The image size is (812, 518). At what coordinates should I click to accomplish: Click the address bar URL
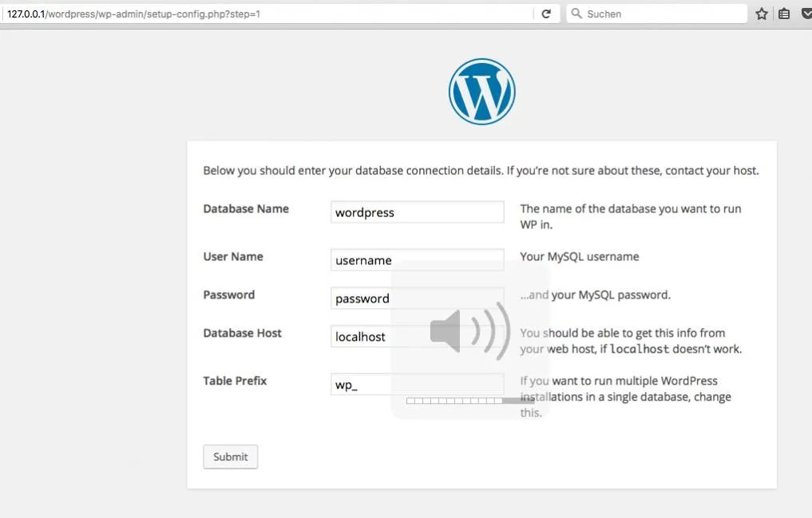(133, 14)
